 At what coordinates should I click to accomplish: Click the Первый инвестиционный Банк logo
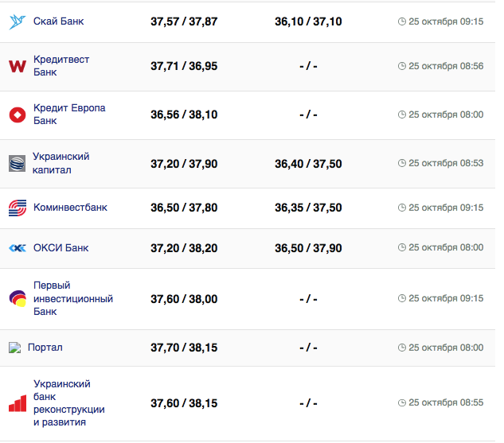(x=18, y=299)
